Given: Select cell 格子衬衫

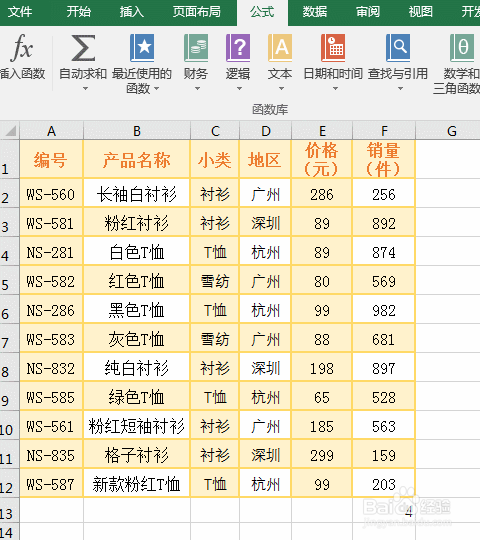Looking at the screenshot, I should point(137,454).
